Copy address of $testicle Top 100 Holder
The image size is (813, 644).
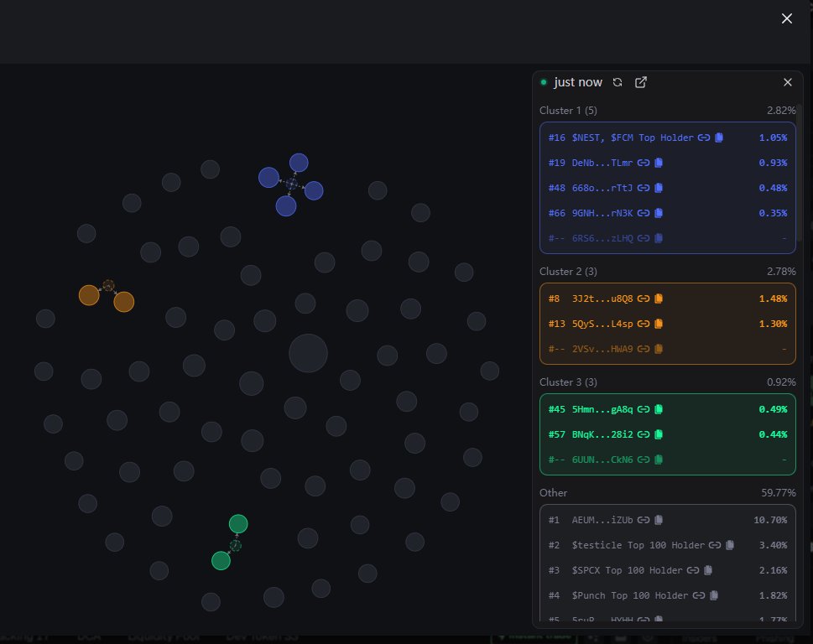(730, 545)
